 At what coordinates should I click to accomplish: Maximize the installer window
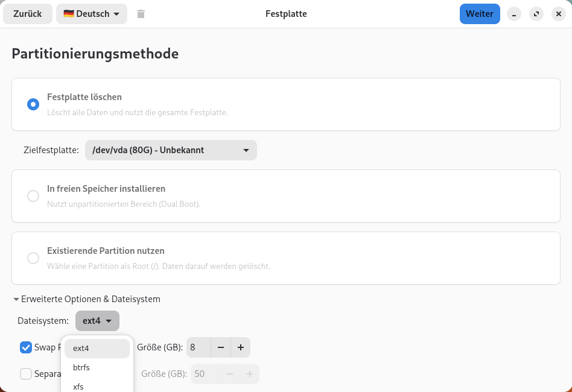536,14
